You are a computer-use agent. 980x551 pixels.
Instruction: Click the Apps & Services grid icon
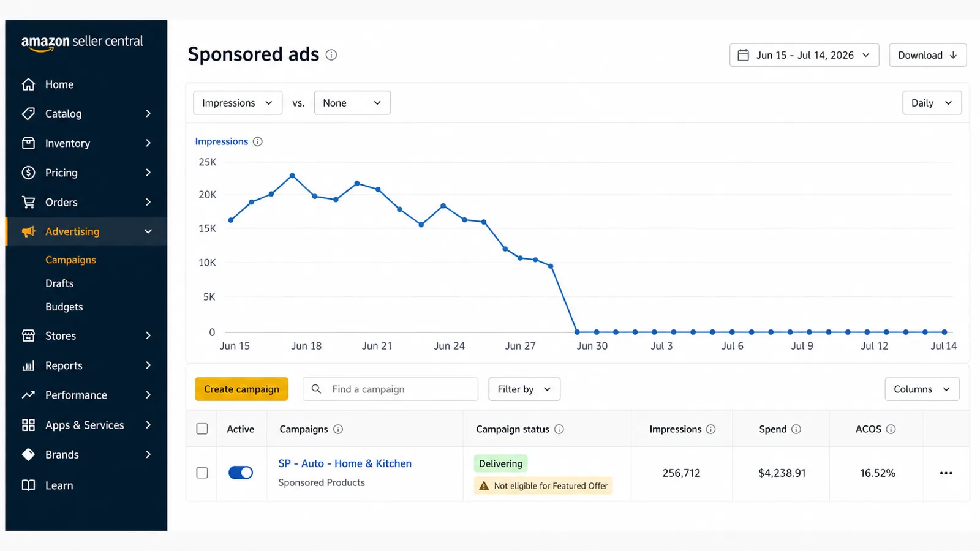(x=28, y=425)
